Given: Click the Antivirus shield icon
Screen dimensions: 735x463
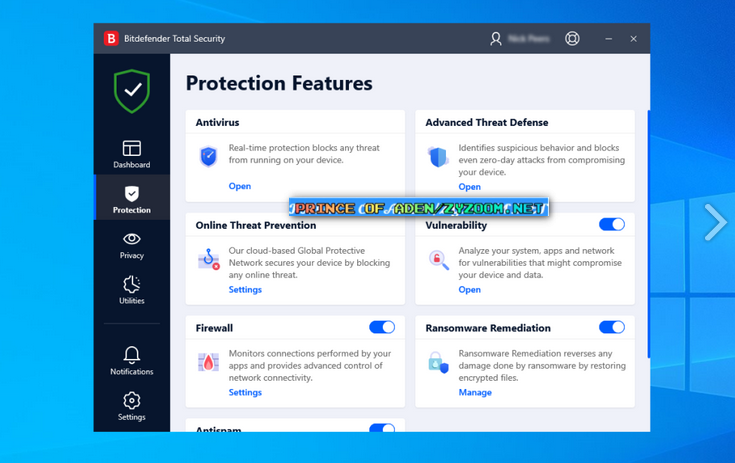Looking at the screenshot, I should (208, 157).
